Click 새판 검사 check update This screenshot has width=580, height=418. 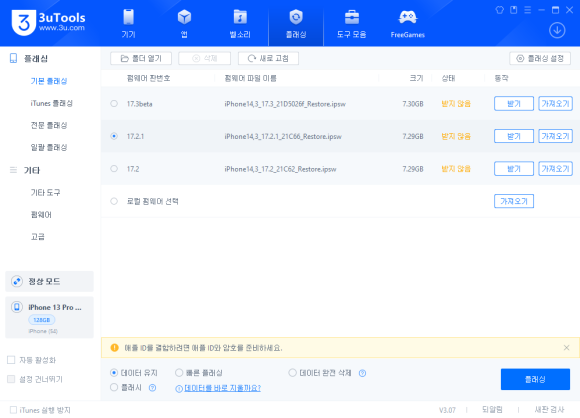[x=549, y=410]
